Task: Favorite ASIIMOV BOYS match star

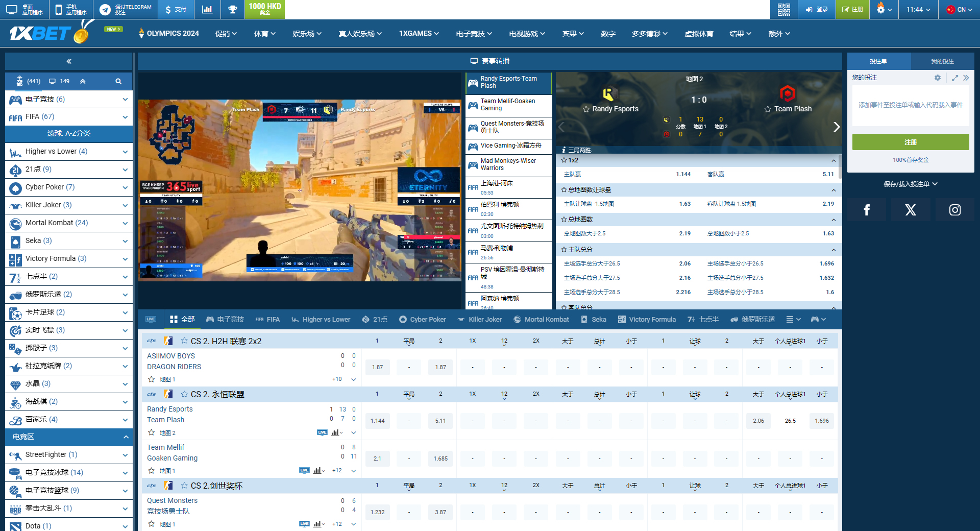Action: tap(151, 379)
